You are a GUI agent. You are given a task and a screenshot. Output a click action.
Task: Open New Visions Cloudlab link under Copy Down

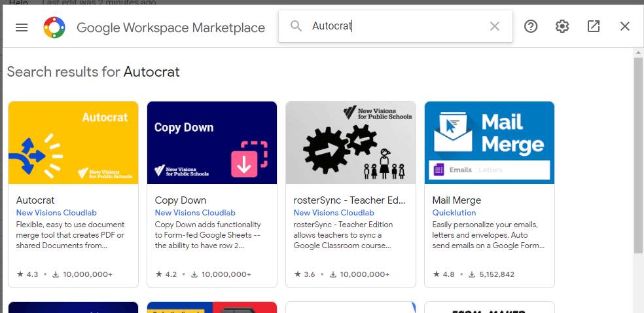(x=195, y=213)
